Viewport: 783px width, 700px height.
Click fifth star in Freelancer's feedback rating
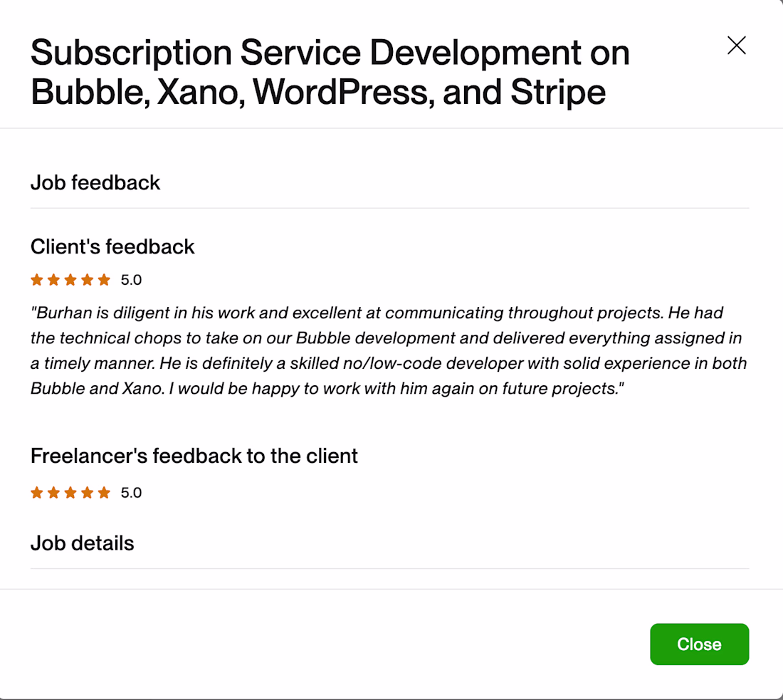click(104, 493)
